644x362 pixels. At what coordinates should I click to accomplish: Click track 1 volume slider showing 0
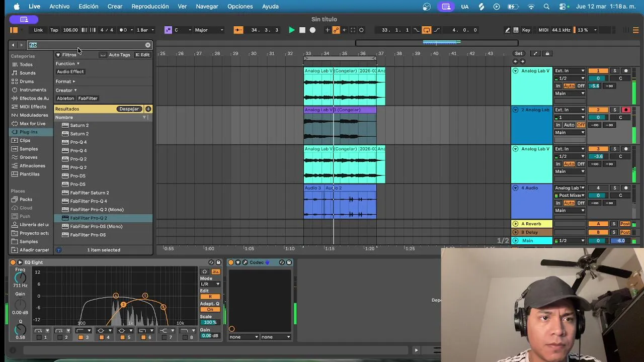pos(598,78)
